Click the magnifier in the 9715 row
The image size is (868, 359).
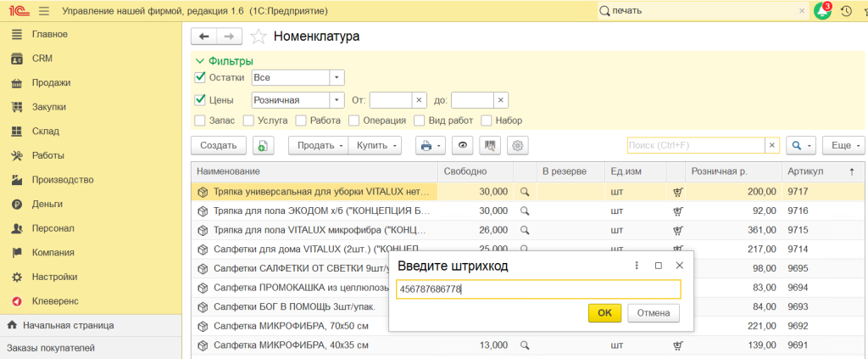525,230
